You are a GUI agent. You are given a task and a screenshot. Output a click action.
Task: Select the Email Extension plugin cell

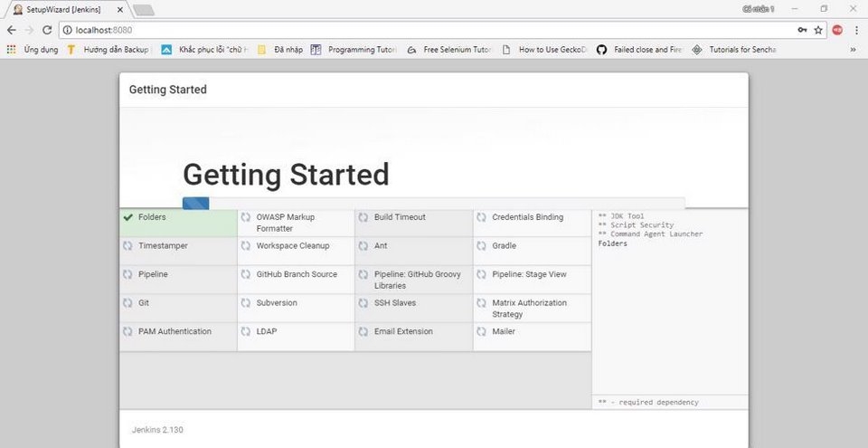[x=413, y=337]
